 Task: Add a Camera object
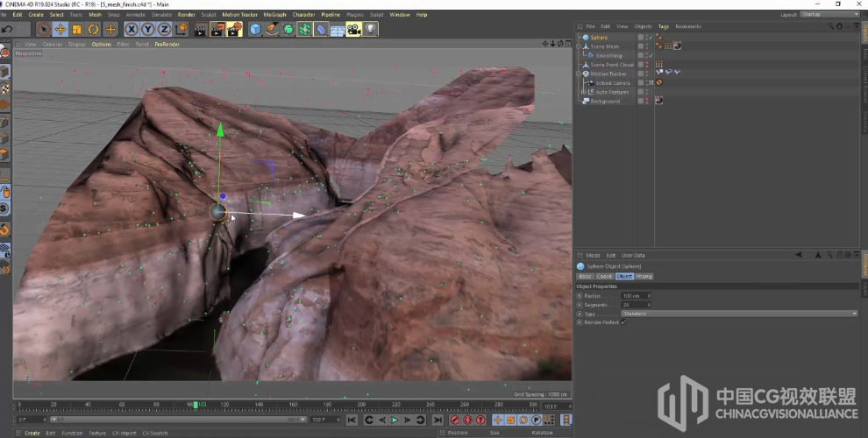(x=353, y=29)
